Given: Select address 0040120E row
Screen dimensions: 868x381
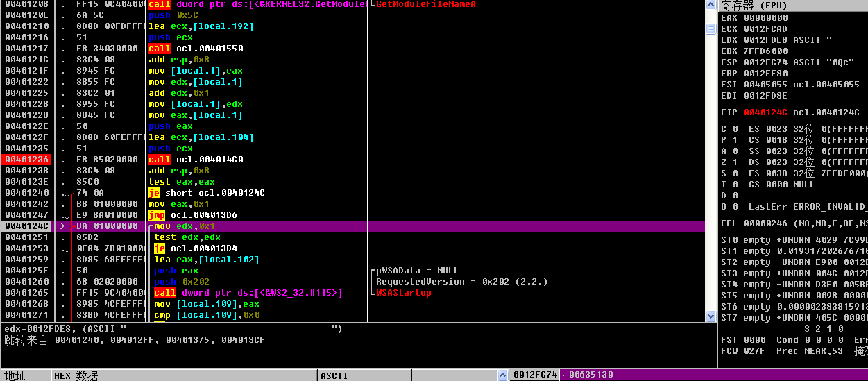Looking at the screenshot, I should click(x=26, y=15).
